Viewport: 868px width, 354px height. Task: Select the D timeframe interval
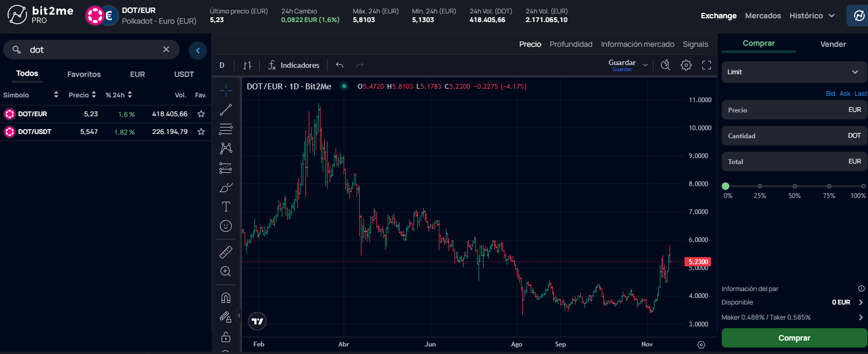point(222,65)
